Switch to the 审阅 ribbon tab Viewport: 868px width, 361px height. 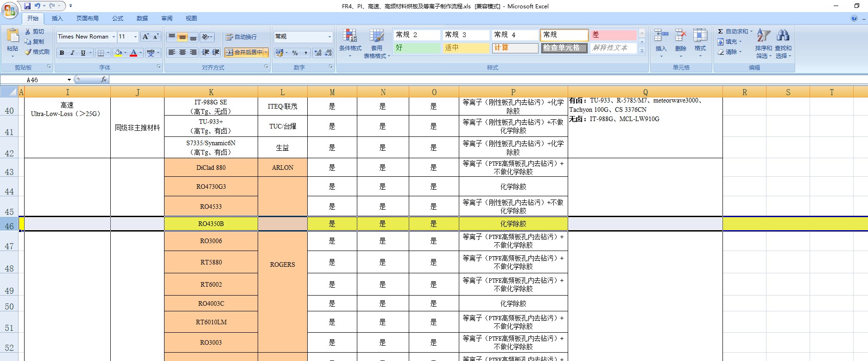(167, 19)
